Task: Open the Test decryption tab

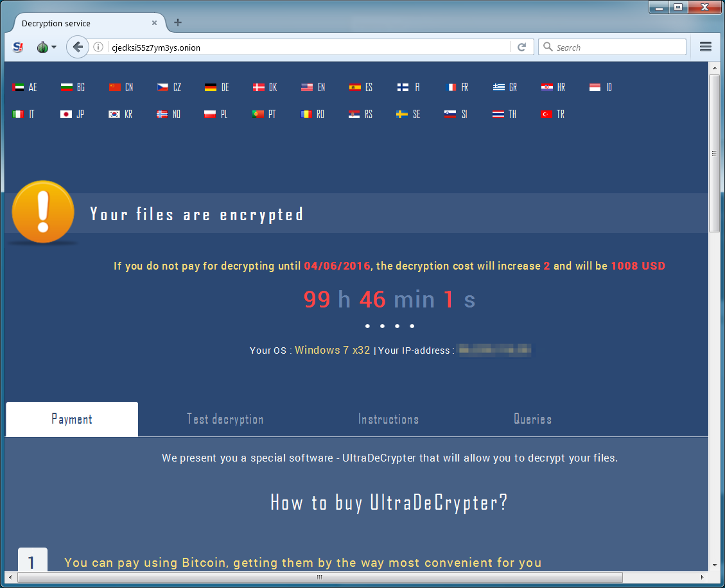Action: pos(225,419)
